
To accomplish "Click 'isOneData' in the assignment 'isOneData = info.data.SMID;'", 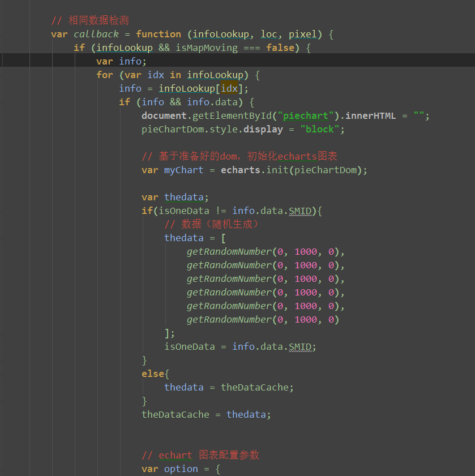I will tap(190, 347).
